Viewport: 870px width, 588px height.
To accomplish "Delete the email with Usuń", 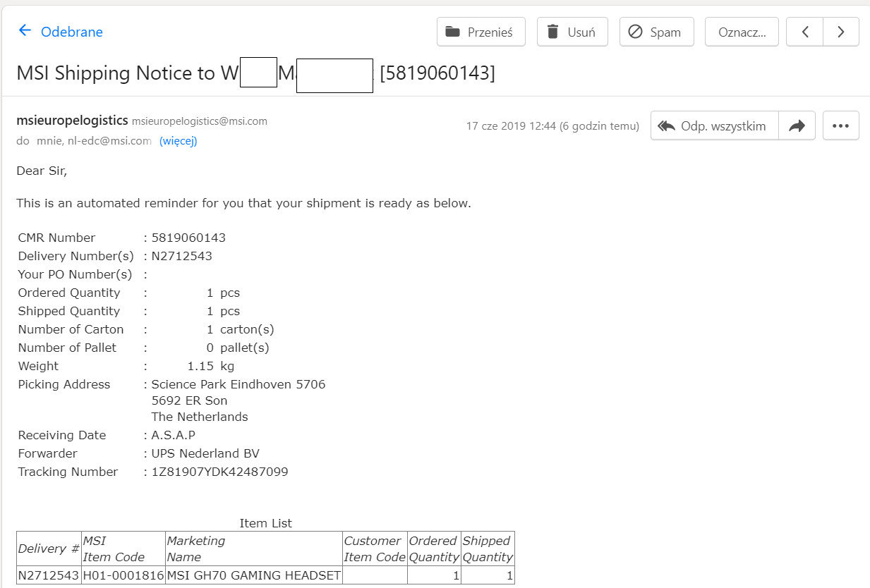I will (x=572, y=32).
